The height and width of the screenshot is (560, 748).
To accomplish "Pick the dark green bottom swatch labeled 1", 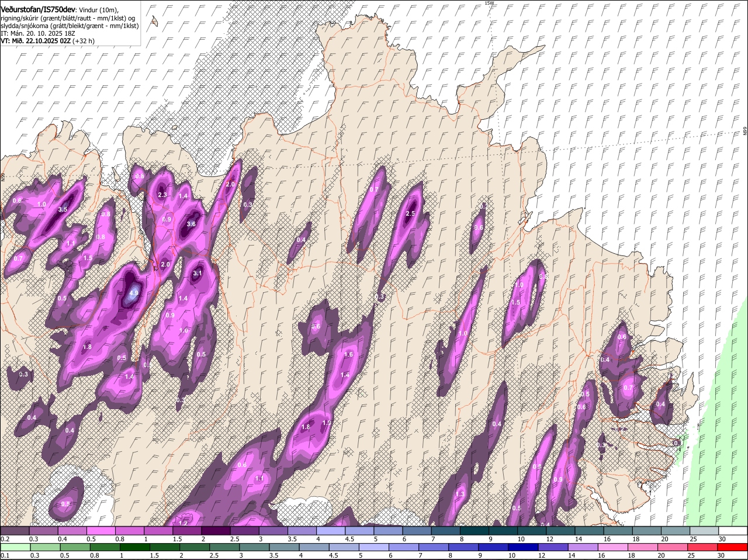I will [135, 548].
